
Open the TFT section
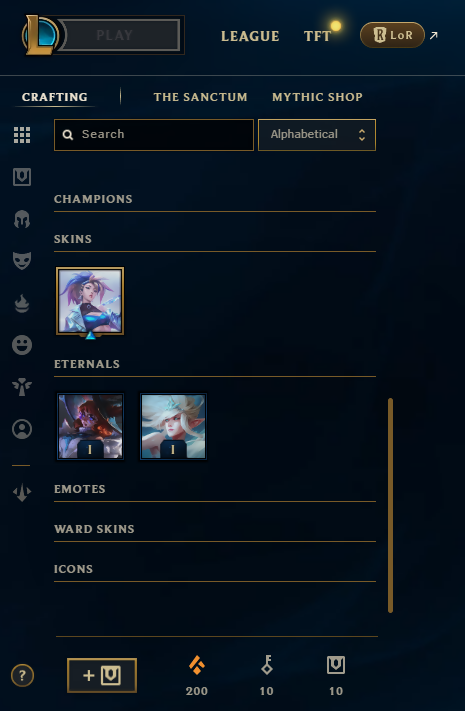click(x=318, y=36)
